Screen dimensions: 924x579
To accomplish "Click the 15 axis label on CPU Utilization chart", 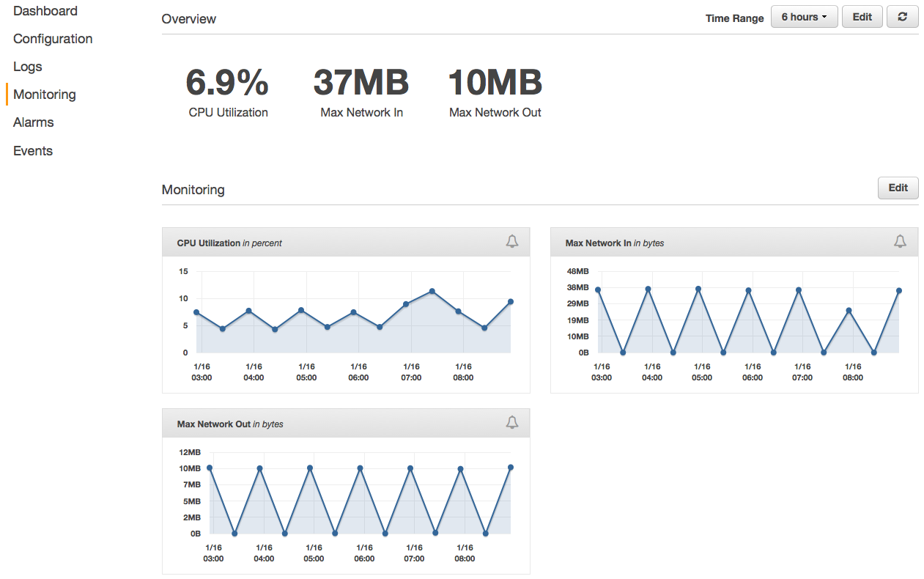I will click(x=183, y=271).
